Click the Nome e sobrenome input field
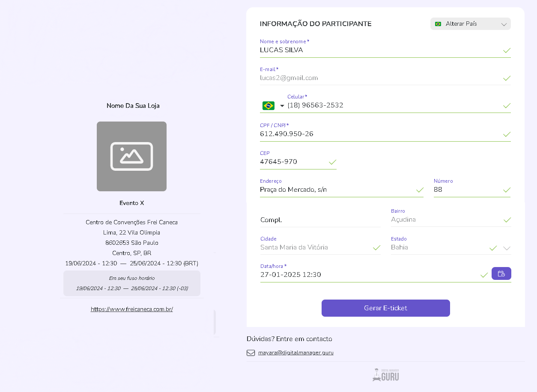This screenshot has height=392, width=537. tap(377, 50)
